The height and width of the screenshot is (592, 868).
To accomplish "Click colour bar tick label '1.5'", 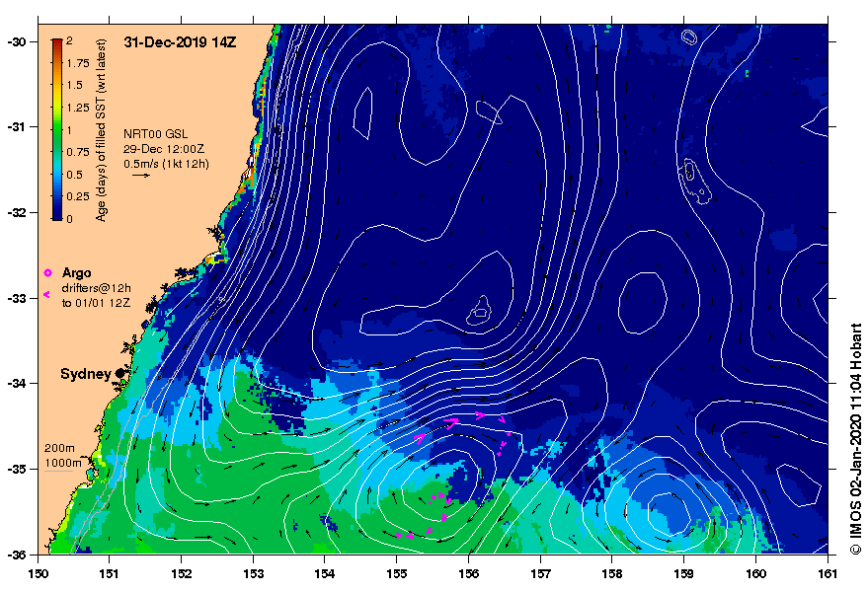I will click(75, 85).
